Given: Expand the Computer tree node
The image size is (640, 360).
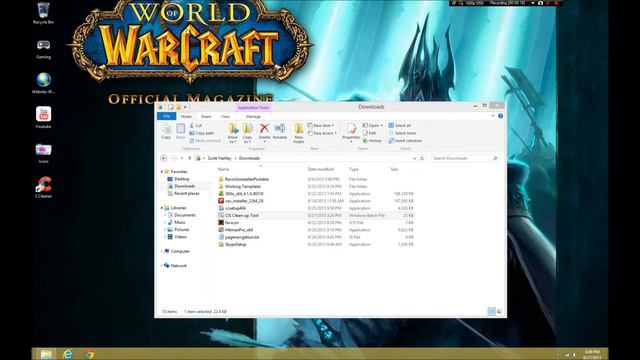Looking at the screenshot, I should (x=162, y=251).
